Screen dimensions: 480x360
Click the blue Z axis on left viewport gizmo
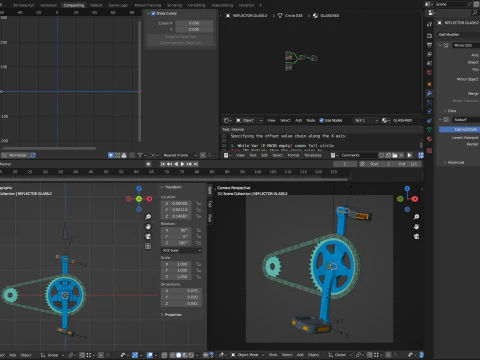(139, 189)
